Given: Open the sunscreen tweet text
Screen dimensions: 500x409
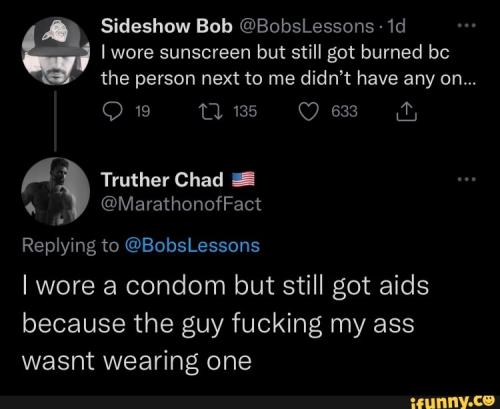Looking at the screenshot, I should [x=289, y=66].
